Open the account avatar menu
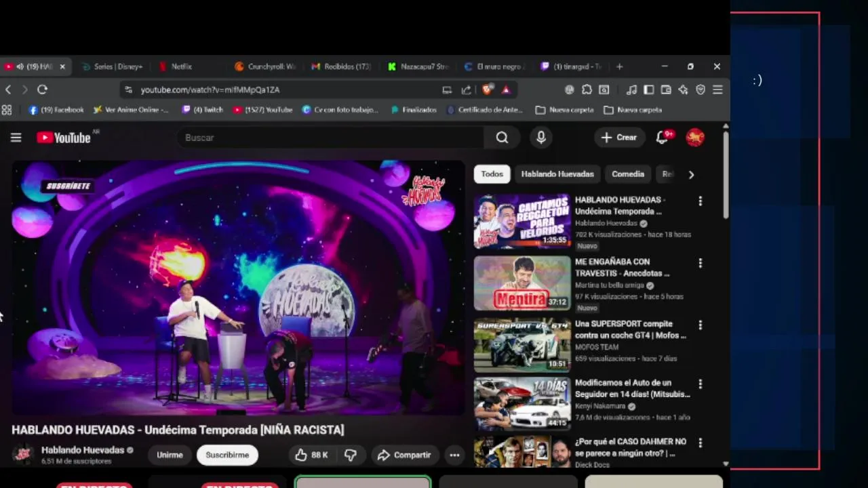This screenshot has height=488, width=868. click(695, 138)
